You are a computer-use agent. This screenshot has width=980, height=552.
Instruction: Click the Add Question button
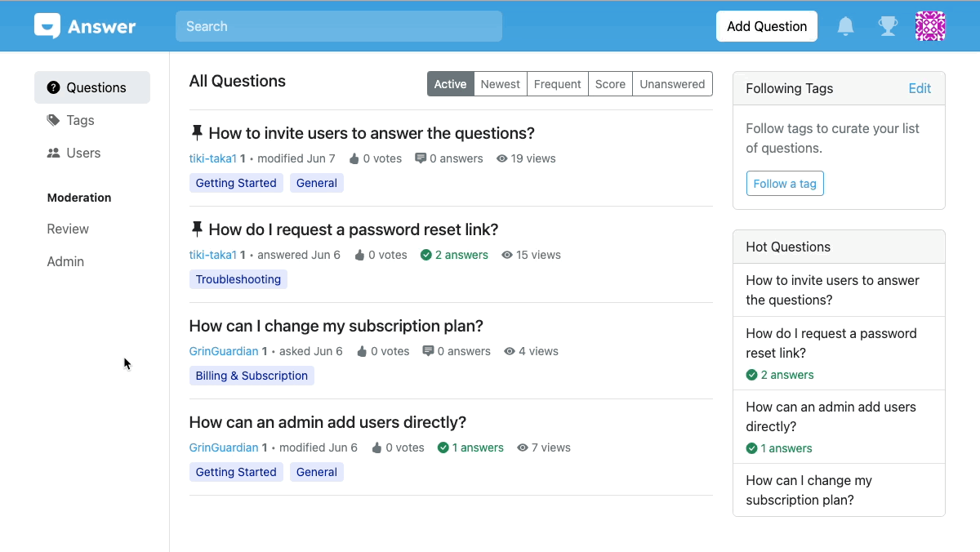[x=766, y=25]
